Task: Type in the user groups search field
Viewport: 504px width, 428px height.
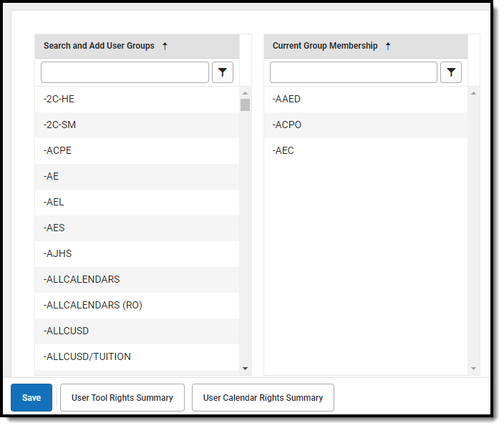Action: tap(125, 72)
